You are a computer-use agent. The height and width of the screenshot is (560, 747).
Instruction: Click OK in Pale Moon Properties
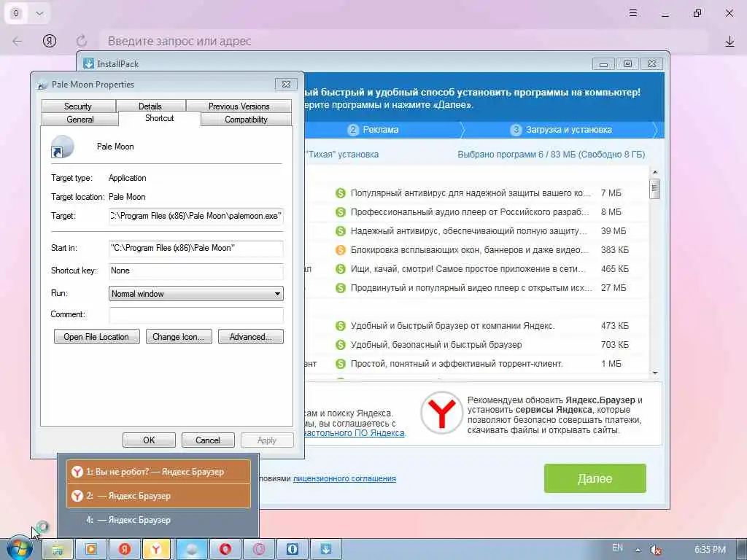[x=149, y=440]
